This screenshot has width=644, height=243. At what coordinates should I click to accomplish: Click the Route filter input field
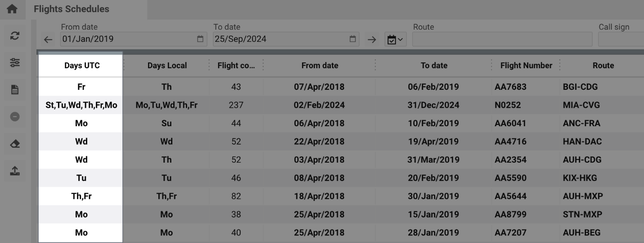click(502, 39)
